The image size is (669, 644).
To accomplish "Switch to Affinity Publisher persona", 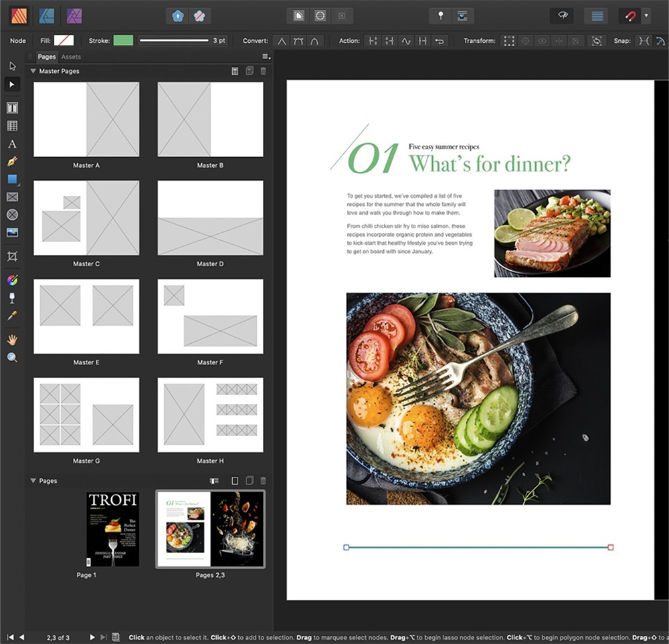I will point(19,16).
